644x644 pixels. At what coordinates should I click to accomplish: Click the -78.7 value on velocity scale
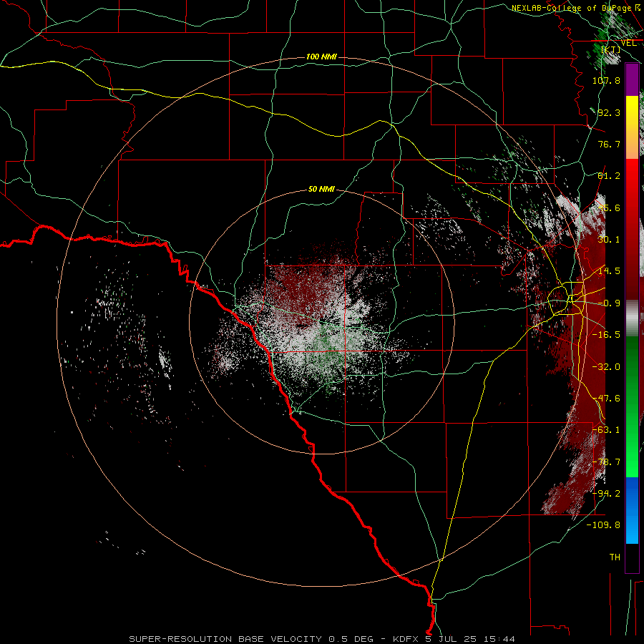pyautogui.click(x=606, y=462)
